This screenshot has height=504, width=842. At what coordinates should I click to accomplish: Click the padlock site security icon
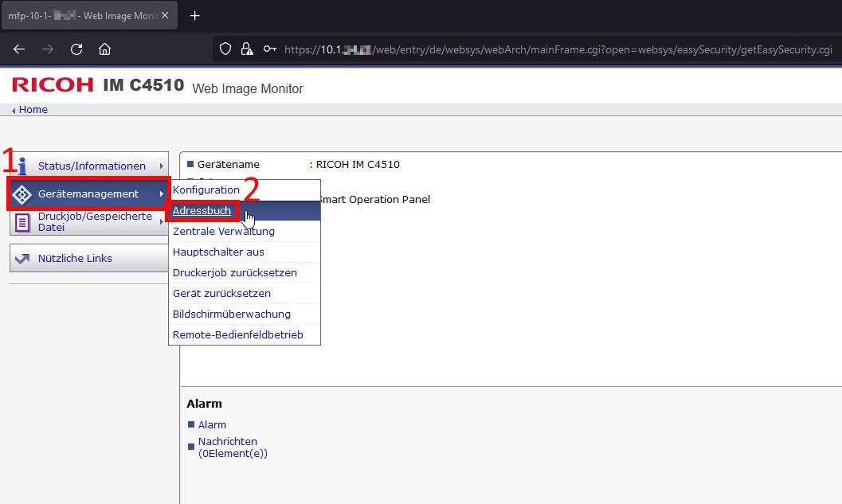tap(247, 49)
